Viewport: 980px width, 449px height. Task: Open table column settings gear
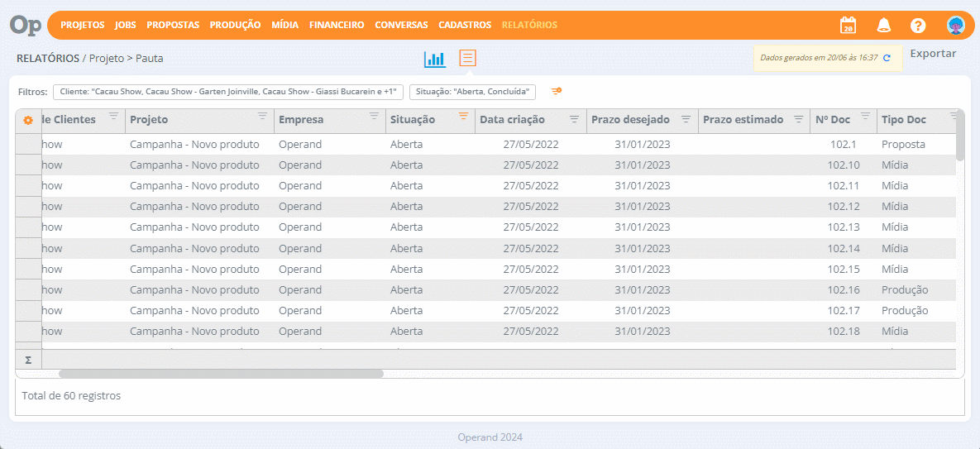(x=28, y=121)
